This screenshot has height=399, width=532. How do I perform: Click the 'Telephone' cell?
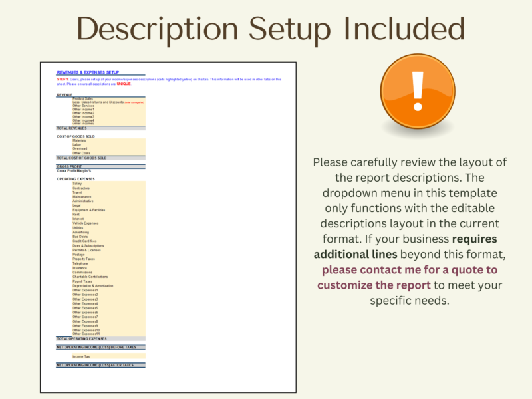[x=108, y=263]
